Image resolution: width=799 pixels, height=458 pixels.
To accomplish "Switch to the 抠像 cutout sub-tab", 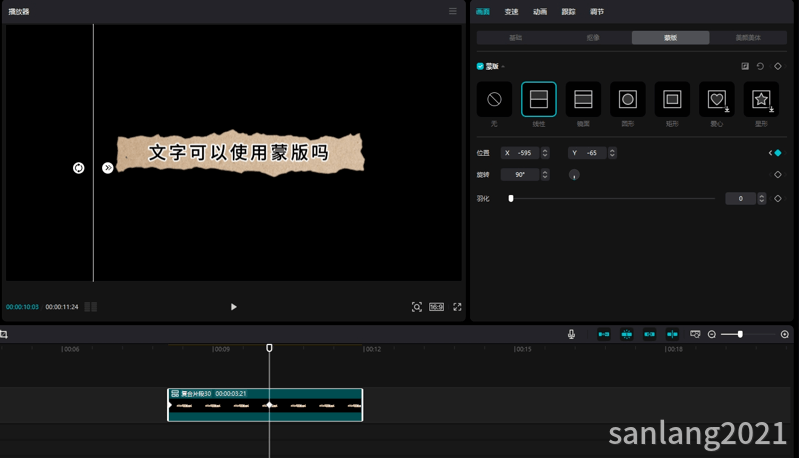I will [593, 38].
